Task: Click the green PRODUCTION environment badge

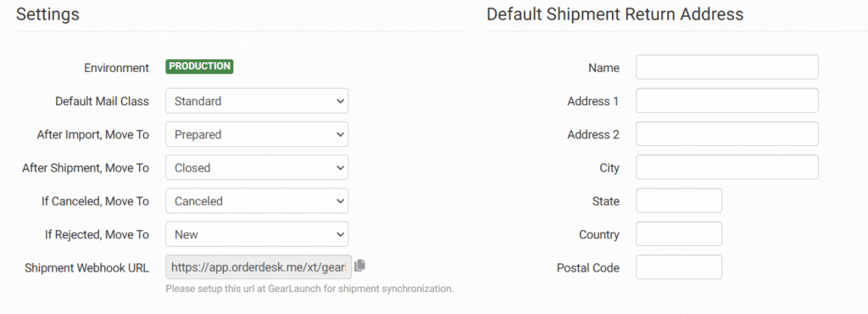Action: 199,66
